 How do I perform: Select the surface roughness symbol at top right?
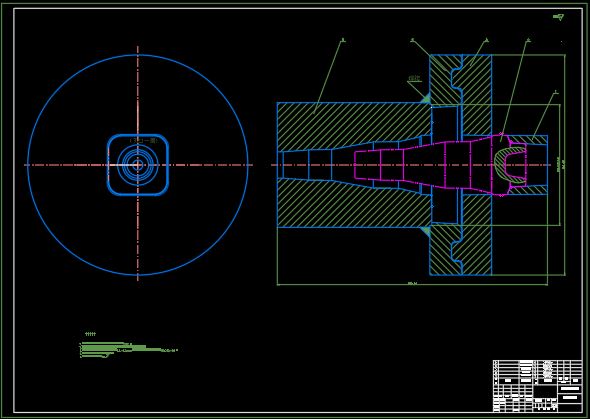[558, 17]
